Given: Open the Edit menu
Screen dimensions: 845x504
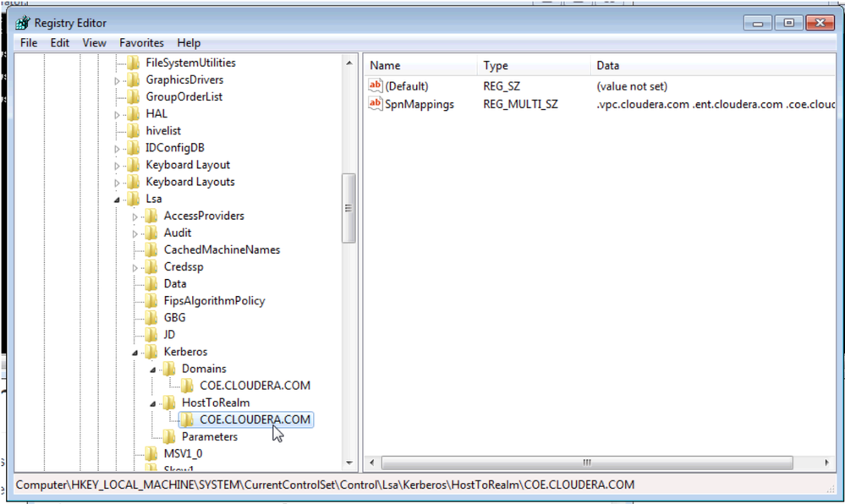Looking at the screenshot, I should click(60, 42).
